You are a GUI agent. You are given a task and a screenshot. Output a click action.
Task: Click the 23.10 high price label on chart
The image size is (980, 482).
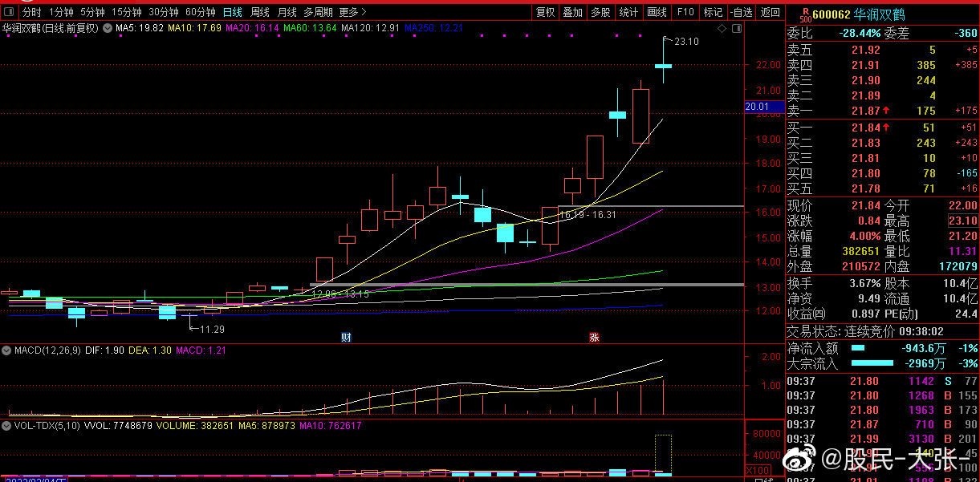tap(686, 42)
